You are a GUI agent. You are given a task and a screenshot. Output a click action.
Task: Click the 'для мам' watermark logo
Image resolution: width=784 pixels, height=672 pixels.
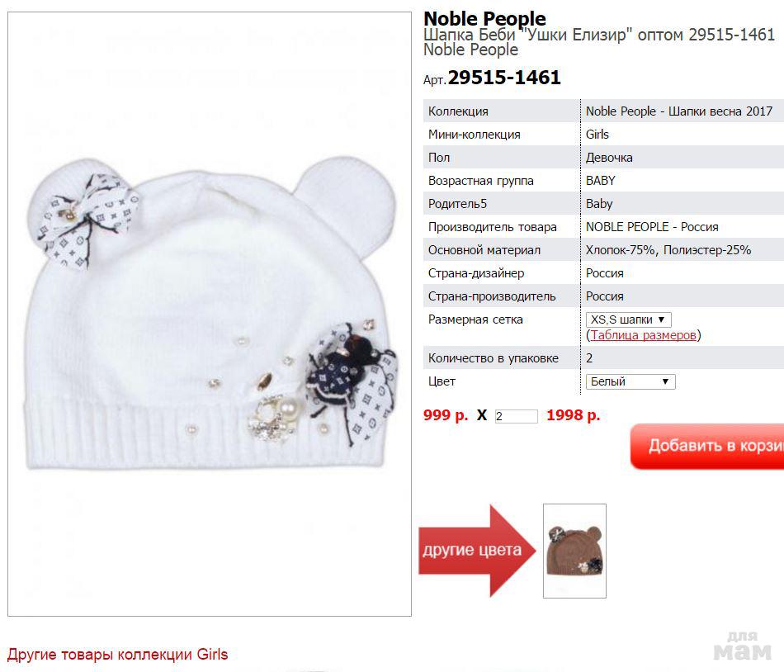pyautogui.click(x=743, y=646)
